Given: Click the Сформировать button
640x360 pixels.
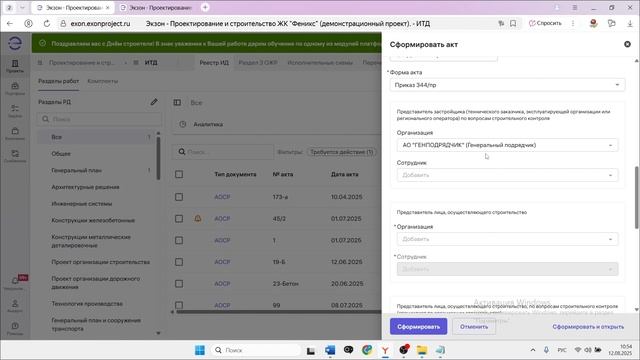Looking at the screenshot, I should click(418, 327).
